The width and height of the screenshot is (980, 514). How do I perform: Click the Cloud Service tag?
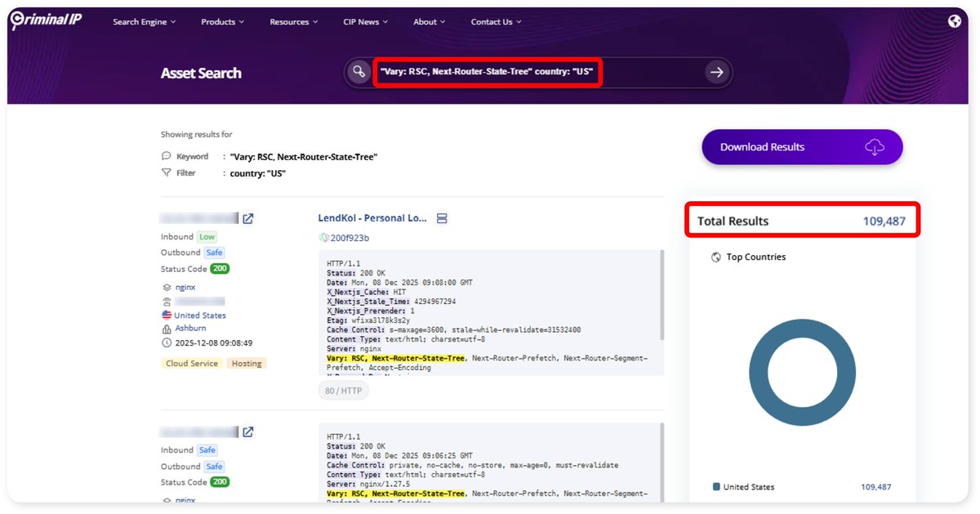tap(192, 364)
